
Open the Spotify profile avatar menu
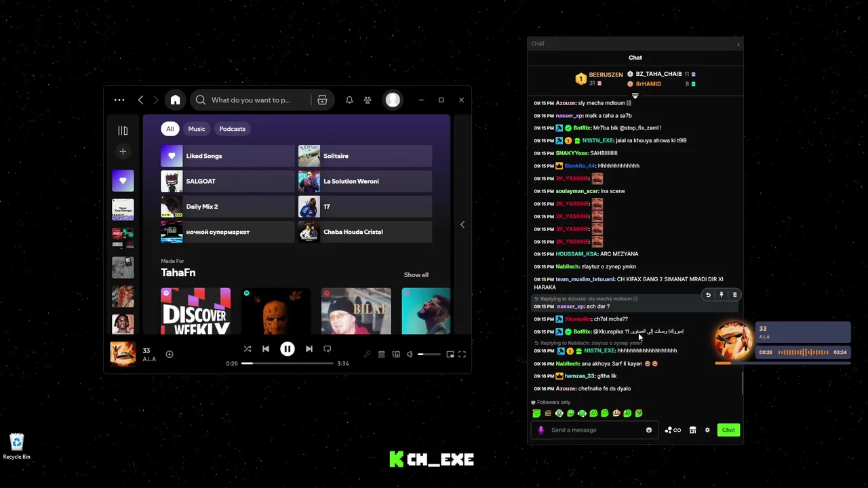click(393, 100)
